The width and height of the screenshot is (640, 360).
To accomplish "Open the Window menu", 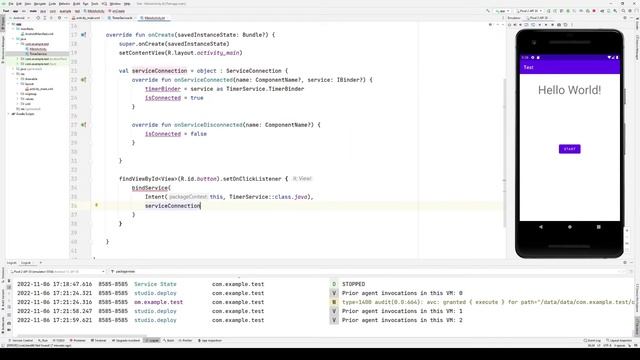I will [115, 4].
